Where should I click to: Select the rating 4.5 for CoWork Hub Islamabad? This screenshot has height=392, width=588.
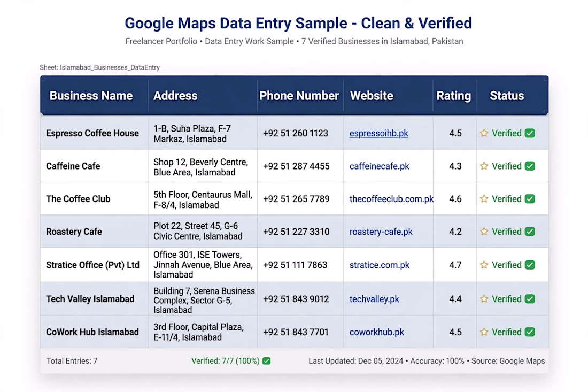pos(455,332)
